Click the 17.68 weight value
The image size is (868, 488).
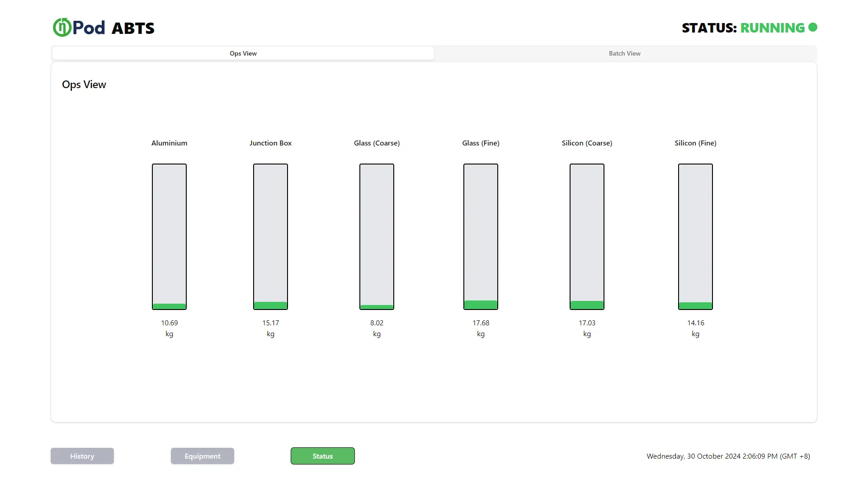(481, 323)
